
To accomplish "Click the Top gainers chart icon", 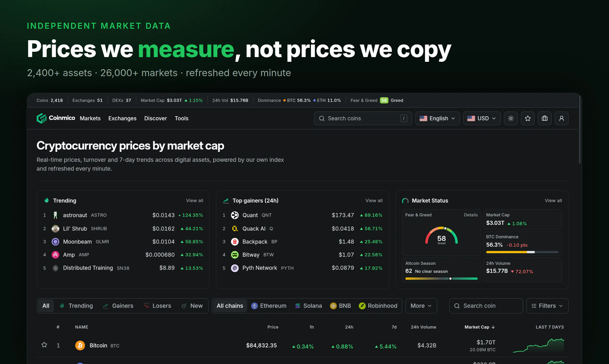I will 226,201.
